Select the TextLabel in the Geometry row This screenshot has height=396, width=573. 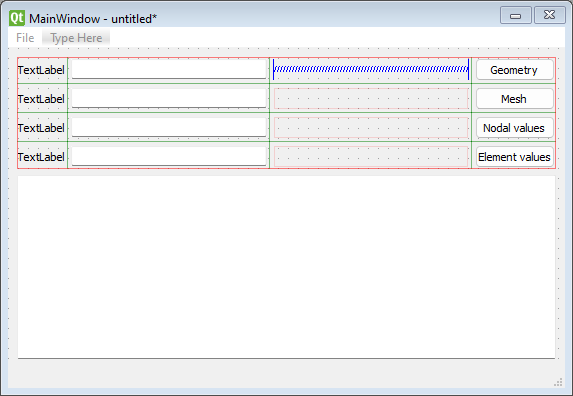41,70
